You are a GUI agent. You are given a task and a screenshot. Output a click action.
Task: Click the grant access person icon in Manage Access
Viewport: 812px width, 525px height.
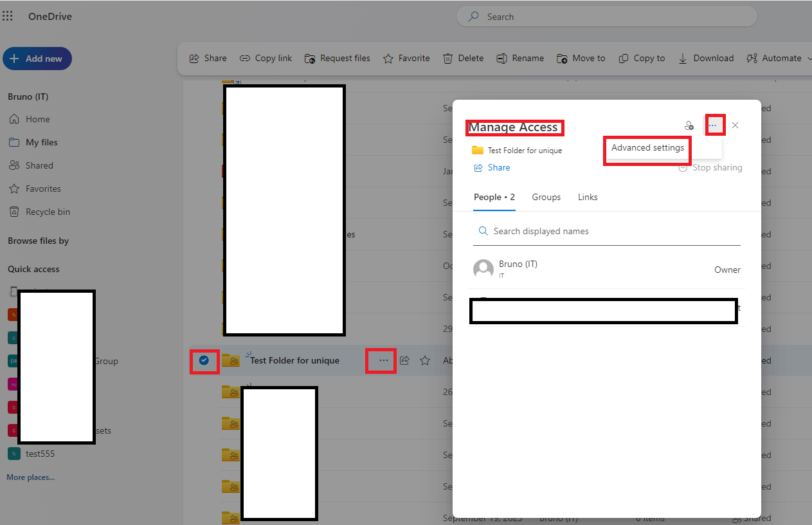pyautogui.click(x=689, y=125)
